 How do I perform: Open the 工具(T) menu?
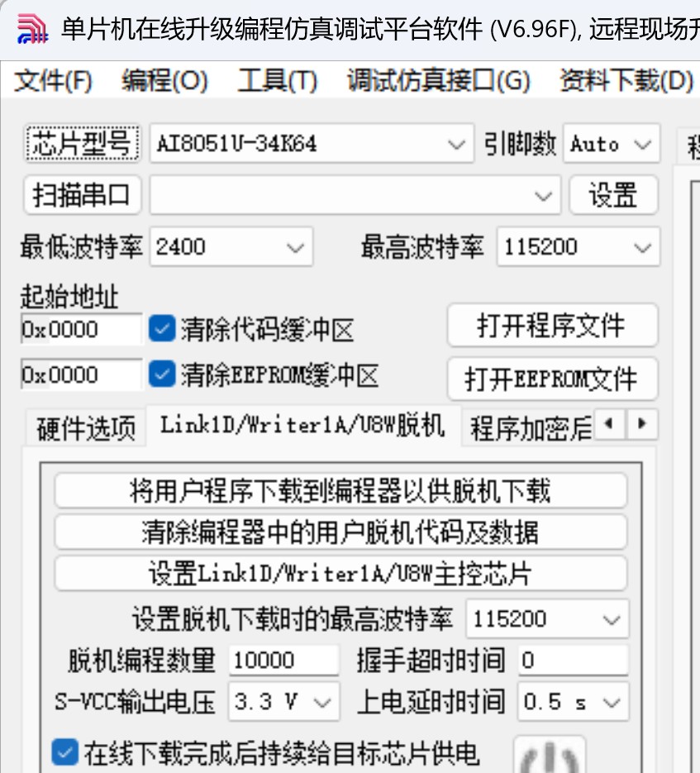click(x=278, y=82)
